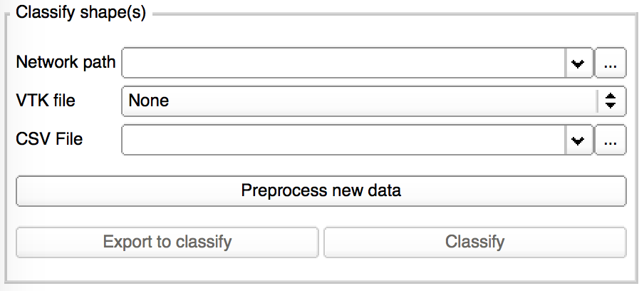Click the CSV File label
644x291 pixels.
49,139
